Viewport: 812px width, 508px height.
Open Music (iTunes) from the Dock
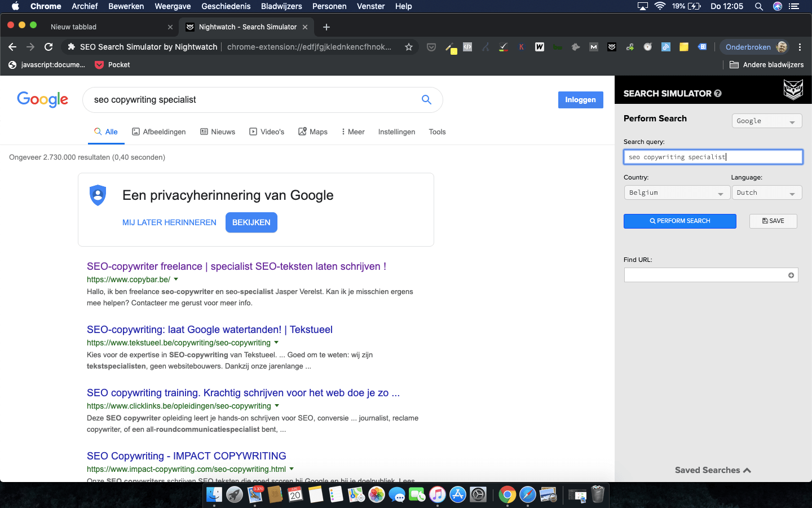click(x=438, y=495)
